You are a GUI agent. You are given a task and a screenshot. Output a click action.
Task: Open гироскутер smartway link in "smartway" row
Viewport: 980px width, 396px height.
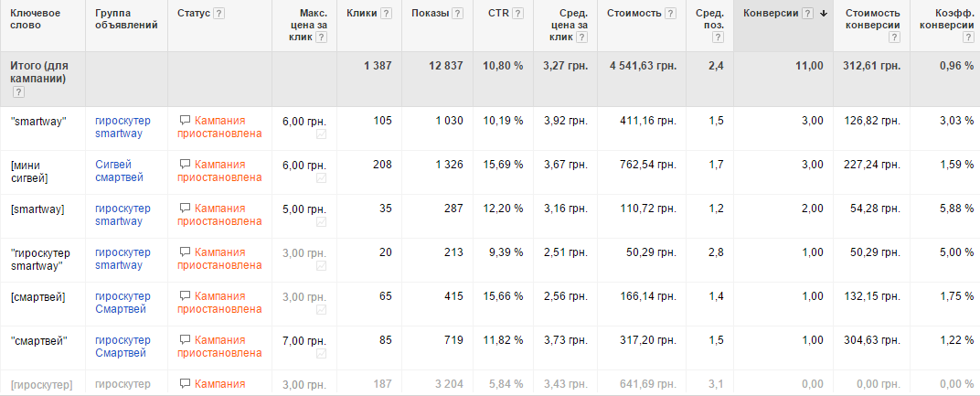tap(122, 127)
